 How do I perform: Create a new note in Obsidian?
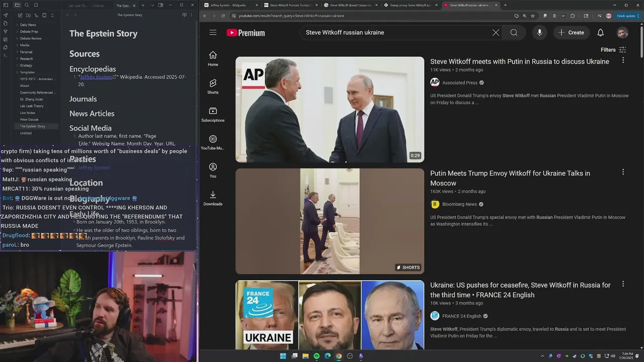pos(20,16)
